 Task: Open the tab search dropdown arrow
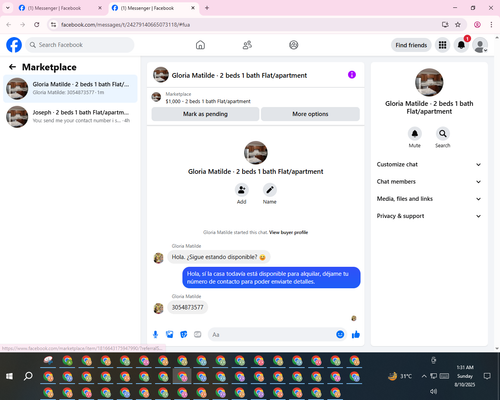point(8,8)
